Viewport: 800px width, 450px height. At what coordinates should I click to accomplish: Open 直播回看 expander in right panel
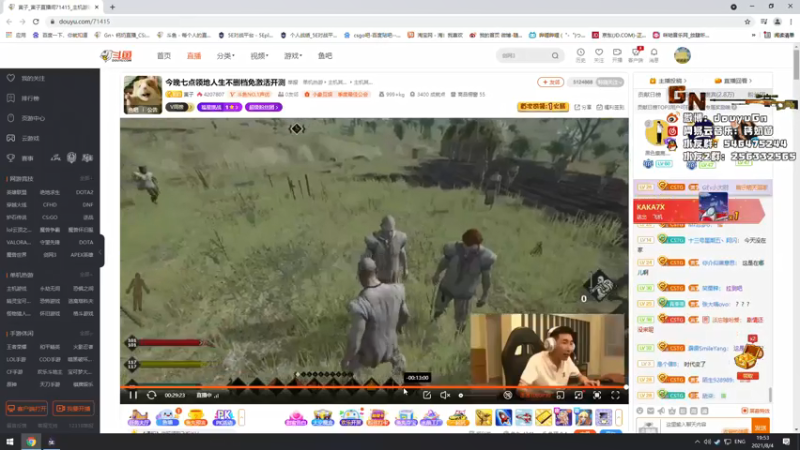tap(733, 81)
